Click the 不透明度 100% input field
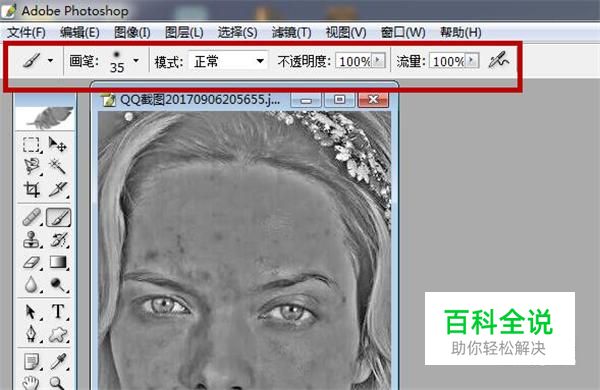Image resolution: width=600 pixels, height=390 pixels. [354, 61]
